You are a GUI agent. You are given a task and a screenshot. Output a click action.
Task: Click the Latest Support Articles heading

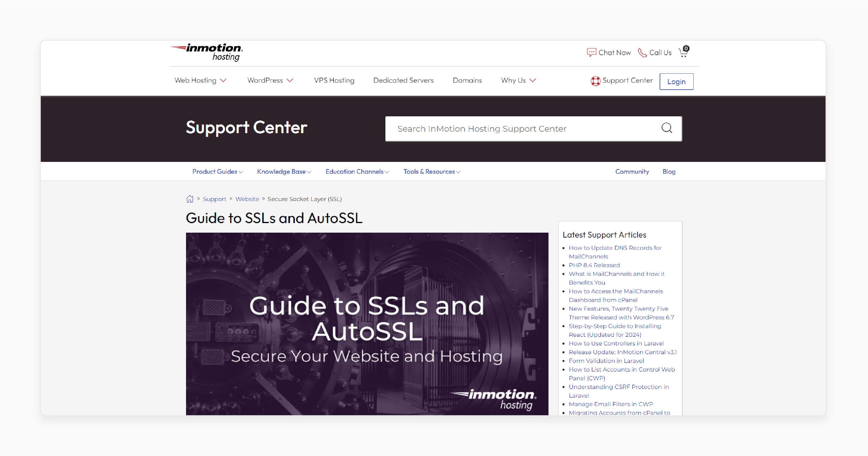604,235
